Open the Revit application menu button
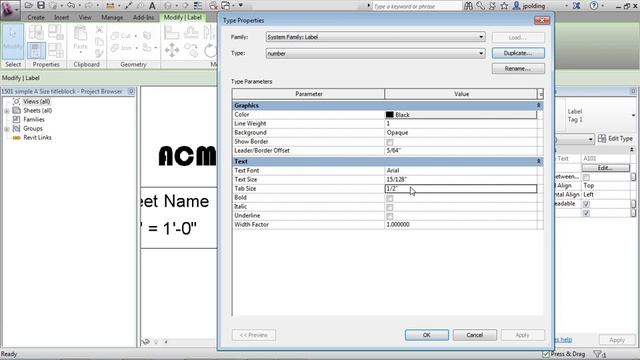 coord(9,9)
